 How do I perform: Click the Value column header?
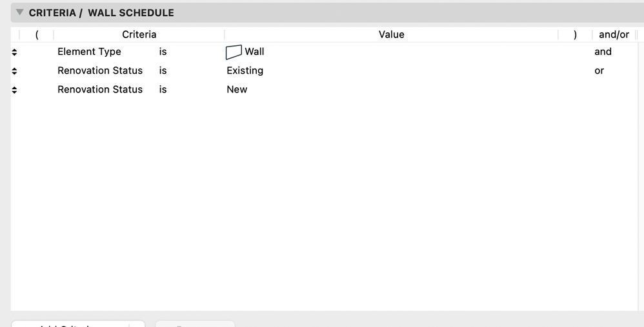391,34
